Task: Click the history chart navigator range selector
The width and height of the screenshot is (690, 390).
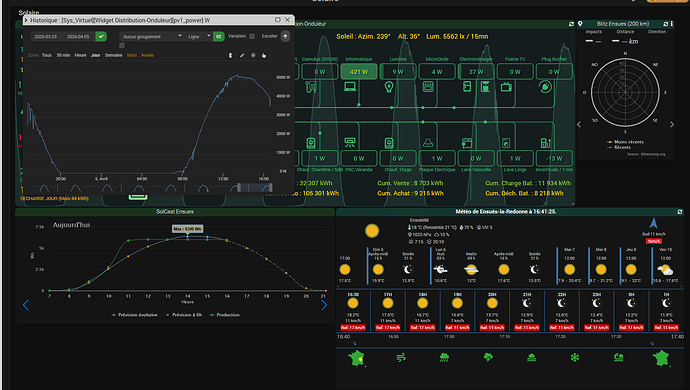Action: [255, 188]
